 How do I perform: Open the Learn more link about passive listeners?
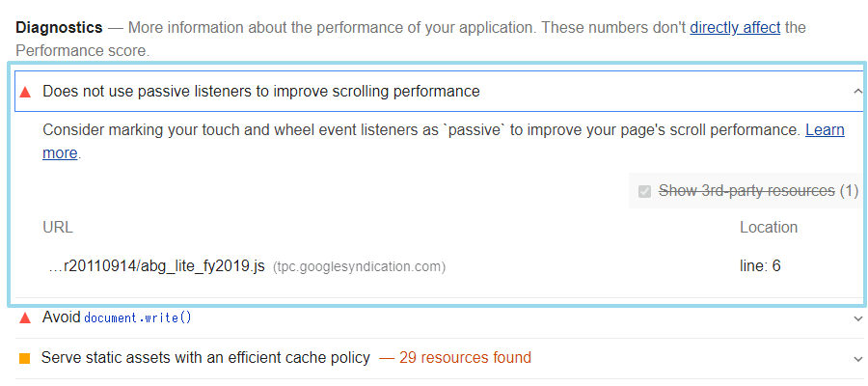click(x=825, y=130)
